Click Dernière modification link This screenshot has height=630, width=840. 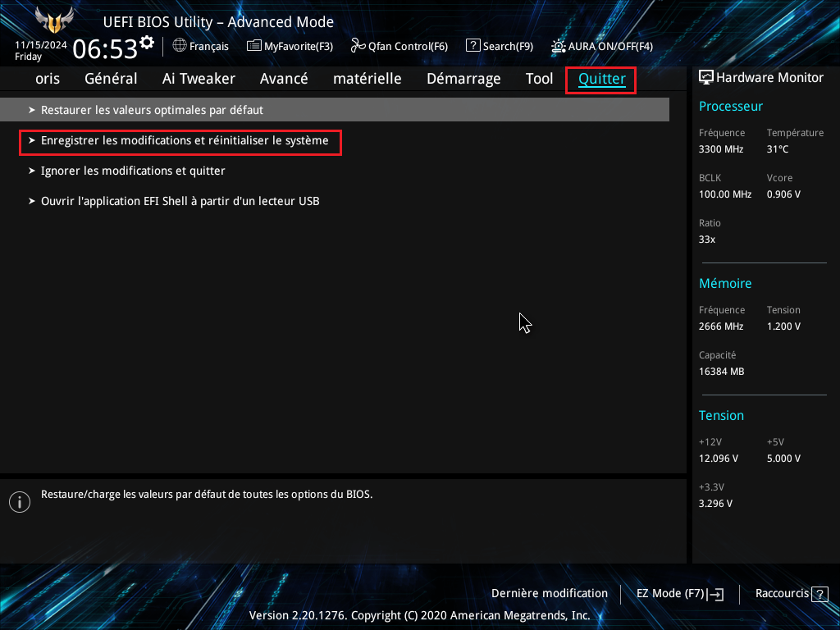pos(550,594)
